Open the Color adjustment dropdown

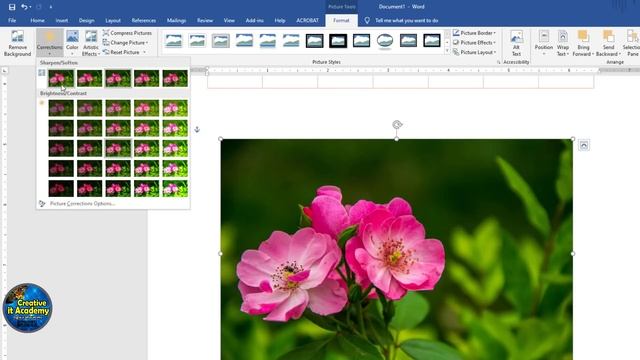coord(72,43)
